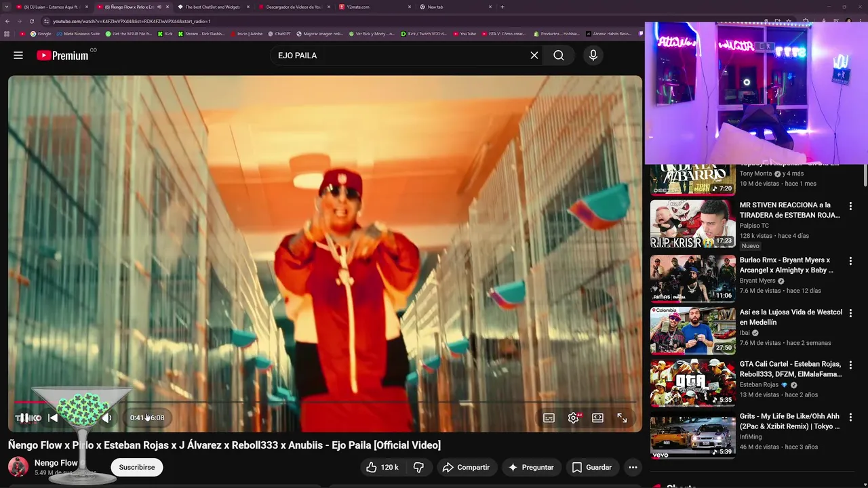Open Get the M3U8 File bookmark
This screenshot has width=868, height=488.
(129, 34)
